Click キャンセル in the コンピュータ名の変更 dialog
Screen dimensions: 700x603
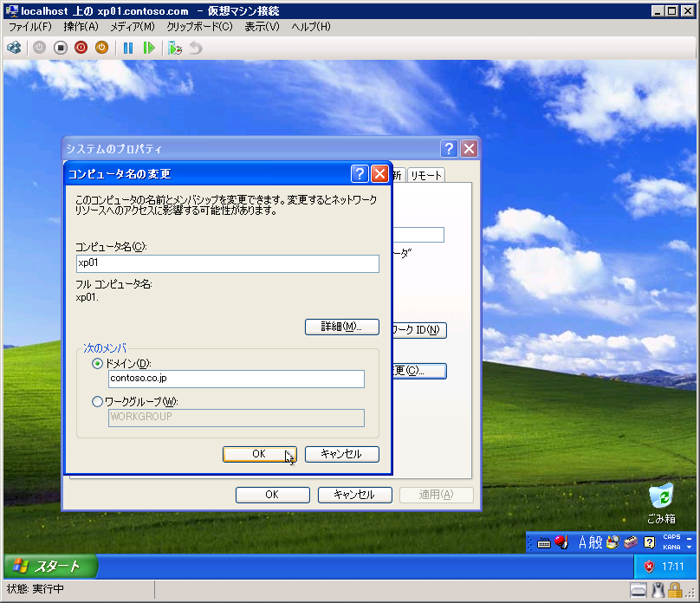[x=342, y=454]
